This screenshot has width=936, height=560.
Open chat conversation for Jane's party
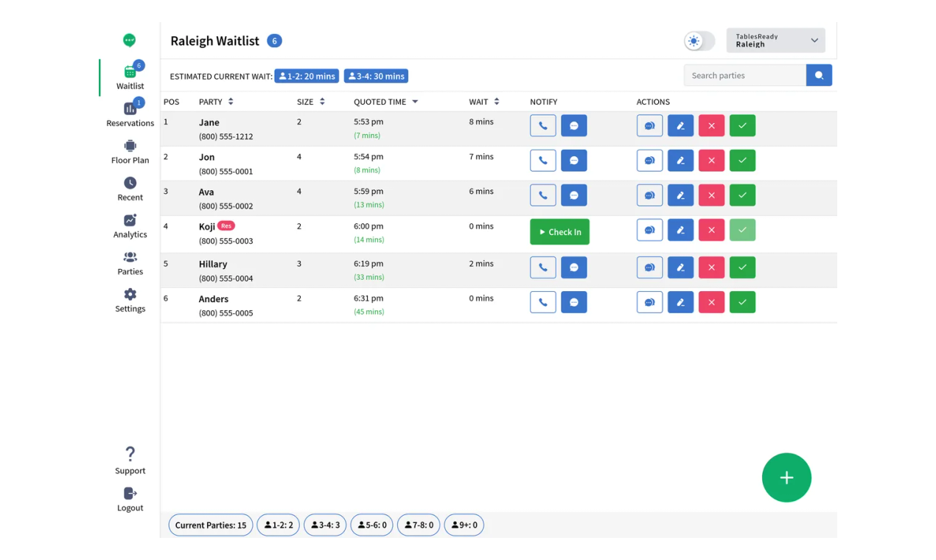tap(650, 126)
